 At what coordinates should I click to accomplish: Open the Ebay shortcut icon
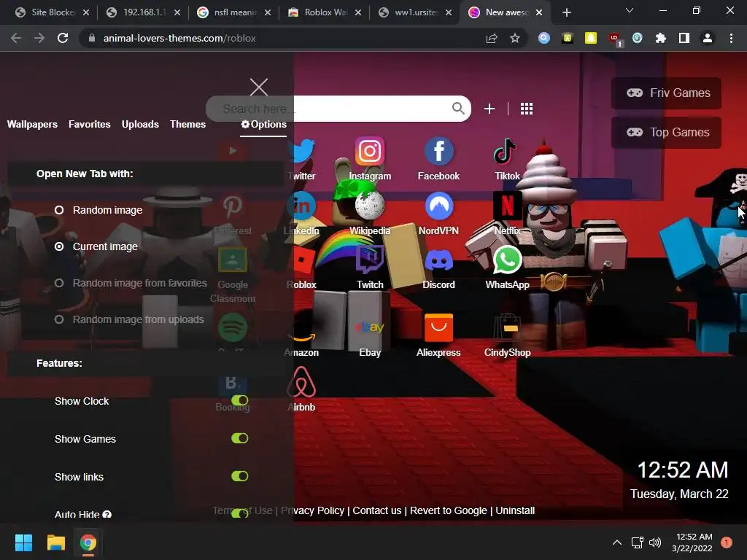[x=370, y=327]
